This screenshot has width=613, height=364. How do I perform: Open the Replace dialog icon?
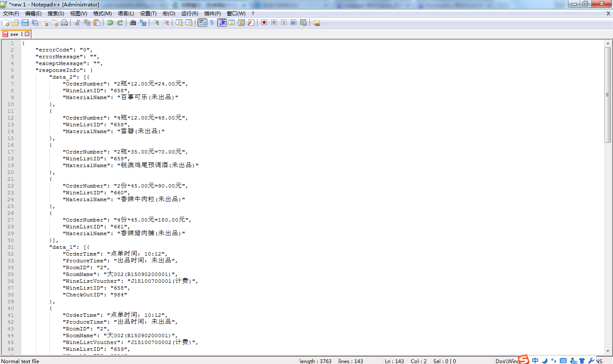coord(143,23)
